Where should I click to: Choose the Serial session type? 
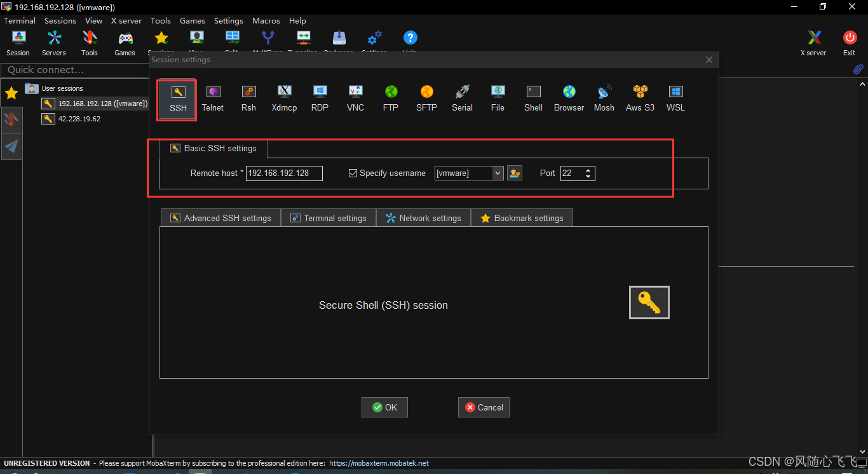462,100
